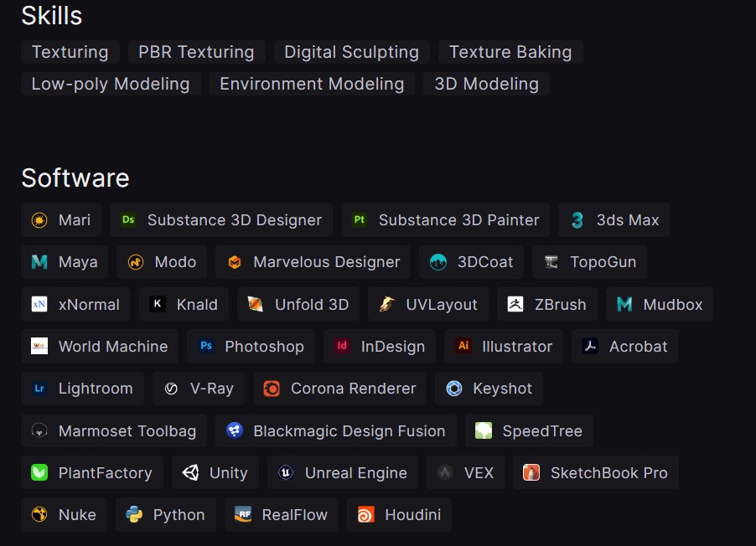Click the Maya M icon
Viewport: 756px width, 546px height.
pyautogui.click(x=39, y=262)
